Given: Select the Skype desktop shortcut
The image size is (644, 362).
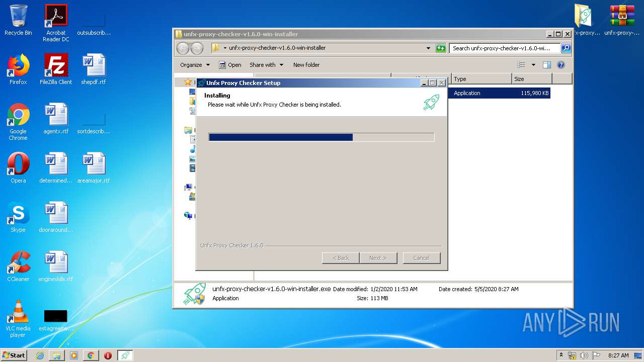Looking at the screenshot, I should pos(18,217).
